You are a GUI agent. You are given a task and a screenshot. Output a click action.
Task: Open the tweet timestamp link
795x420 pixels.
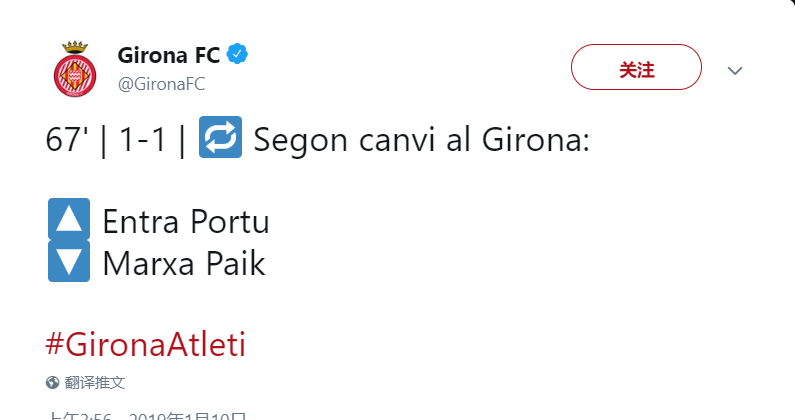[x=146, y=415]
